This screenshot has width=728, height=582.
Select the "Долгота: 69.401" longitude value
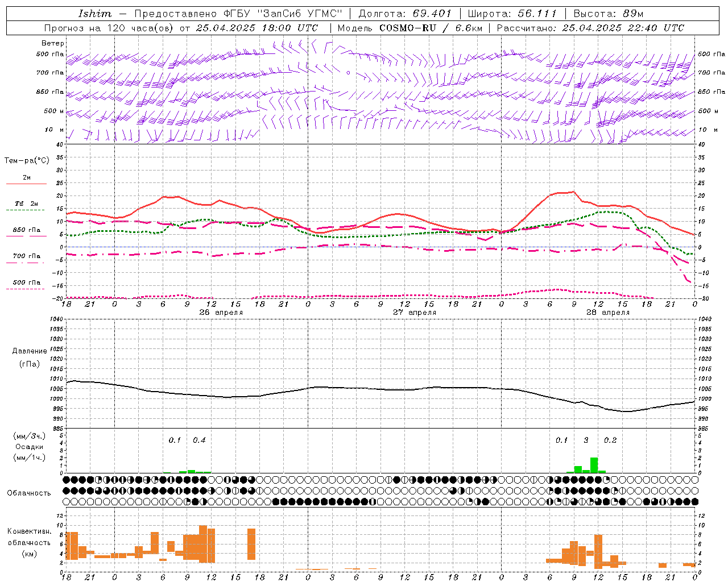(x=405, y=14)
